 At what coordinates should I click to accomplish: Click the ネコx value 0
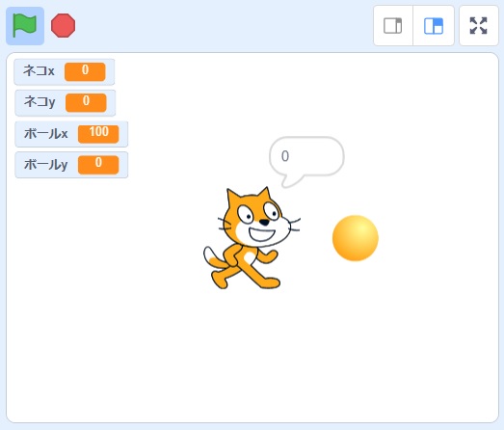coord(85,71)
